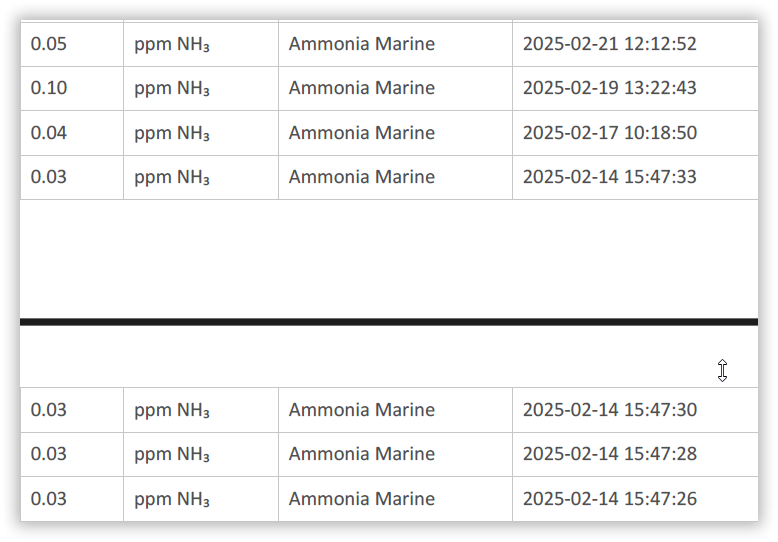Select timestamp 2025-02-21 12:12:52 cell
Image resolution: width=778 pixels, height=542 pixels.
635,44
